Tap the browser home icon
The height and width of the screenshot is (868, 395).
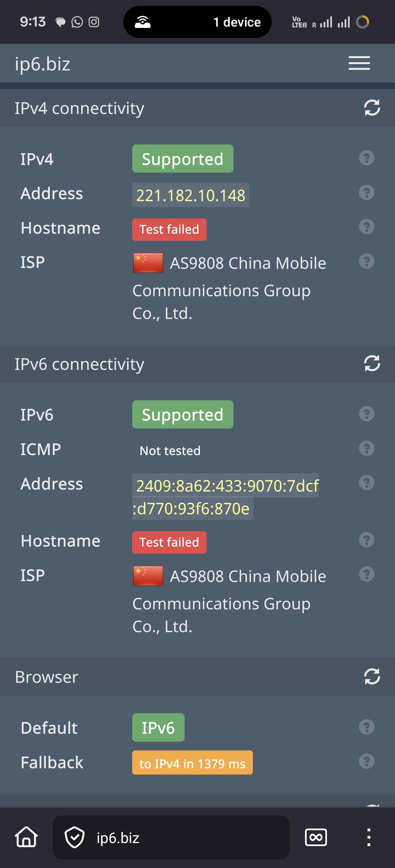click(x=26, y=837)
